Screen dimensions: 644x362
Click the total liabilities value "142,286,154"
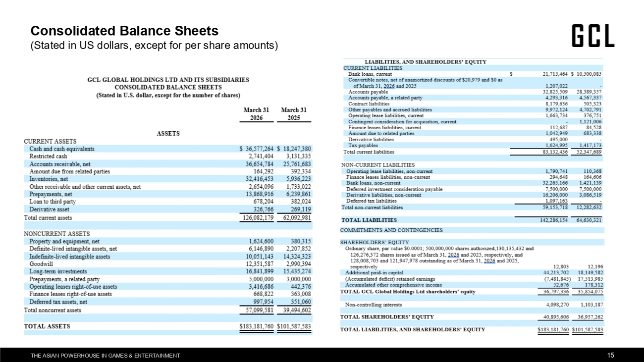click(x=554, y=220)
